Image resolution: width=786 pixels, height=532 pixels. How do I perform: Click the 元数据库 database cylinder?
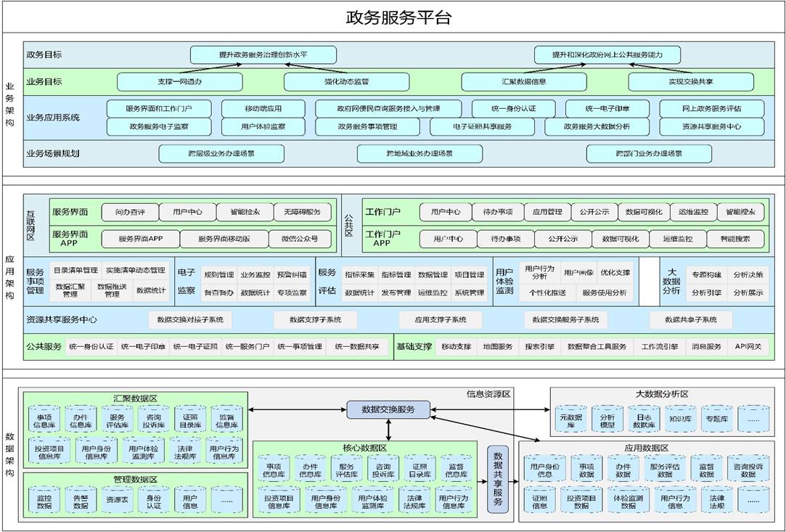(571, 420)
